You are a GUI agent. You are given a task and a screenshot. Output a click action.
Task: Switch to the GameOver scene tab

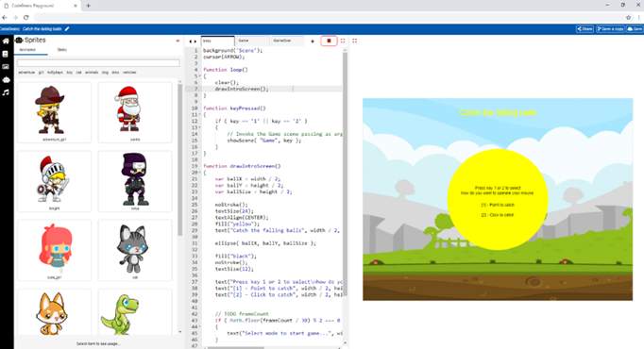(287, 41)
